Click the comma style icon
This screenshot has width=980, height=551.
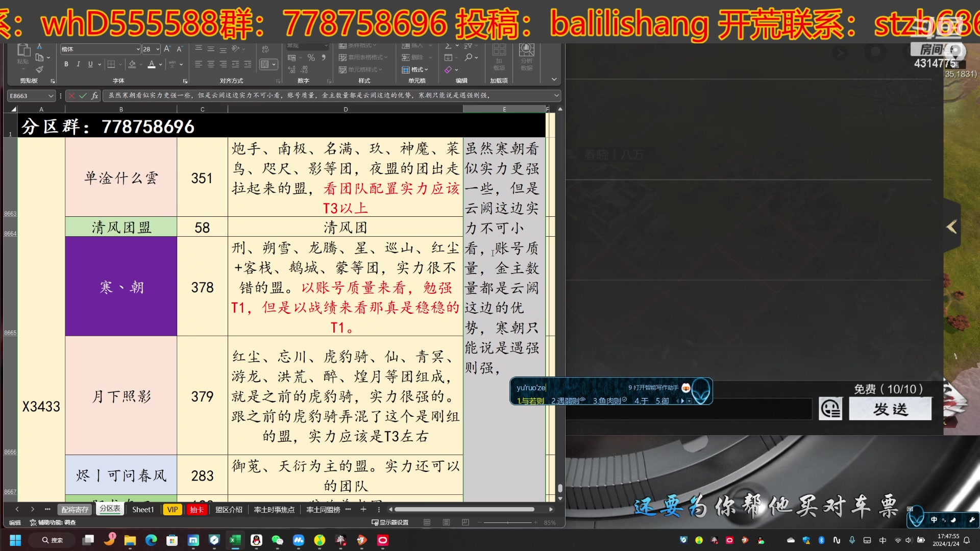[x=324, y=58]
